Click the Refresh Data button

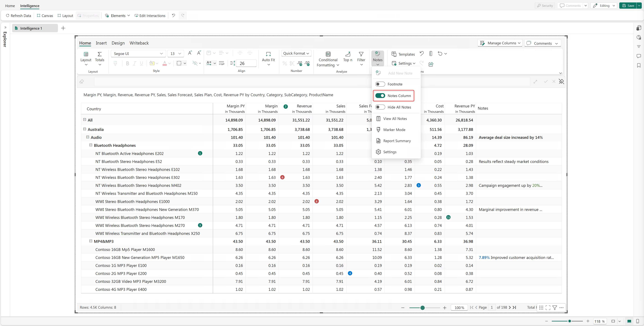point(19,16)
